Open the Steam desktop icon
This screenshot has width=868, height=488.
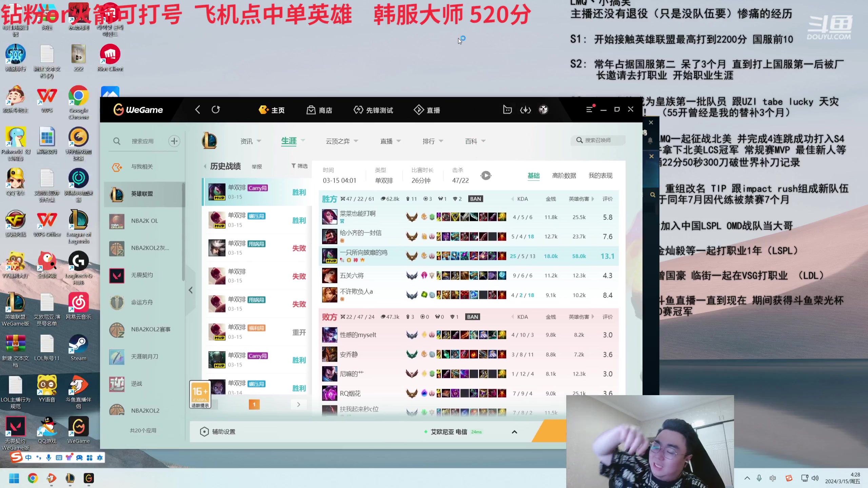point(78,348)
